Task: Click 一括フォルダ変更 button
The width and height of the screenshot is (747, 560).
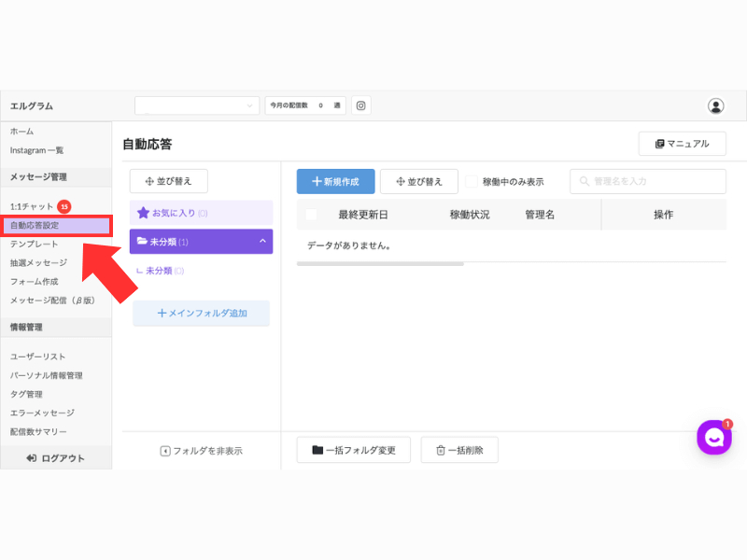Action: [x=354, y=450]
